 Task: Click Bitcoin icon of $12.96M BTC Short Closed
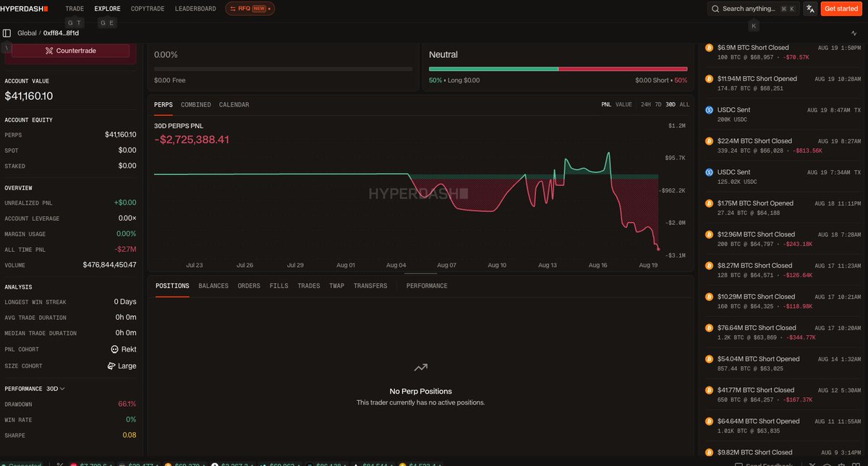(709, 234)
